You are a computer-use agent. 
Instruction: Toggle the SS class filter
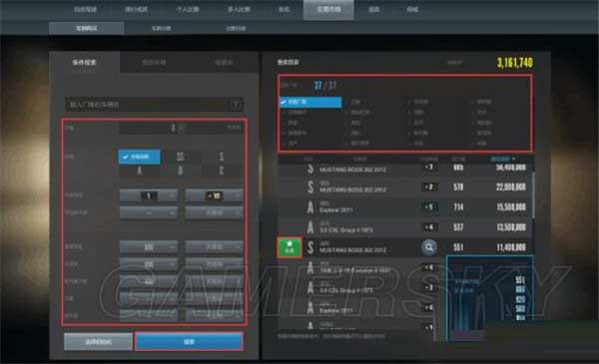pyautogui.click(x=181, y=157)
